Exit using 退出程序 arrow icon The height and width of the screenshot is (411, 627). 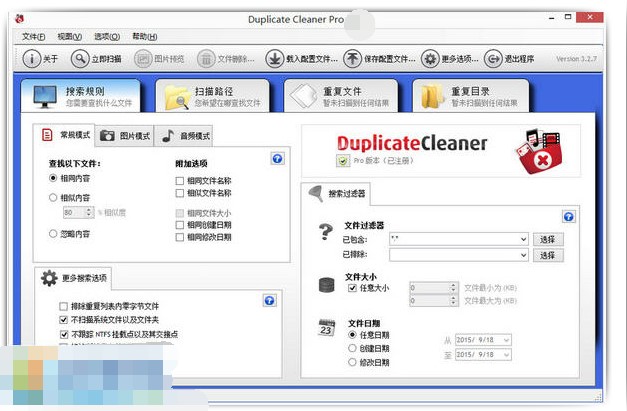(493, 59)
